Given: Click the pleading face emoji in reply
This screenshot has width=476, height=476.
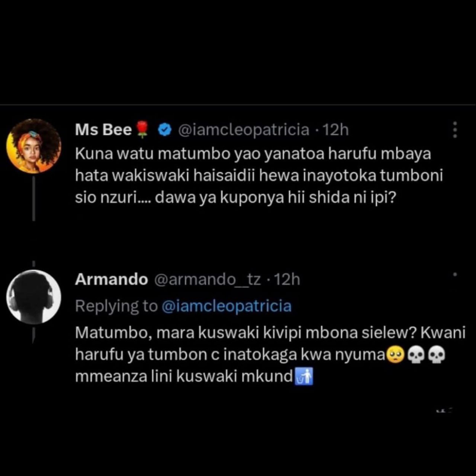Looking at the screenshot, I should (395, 355).
